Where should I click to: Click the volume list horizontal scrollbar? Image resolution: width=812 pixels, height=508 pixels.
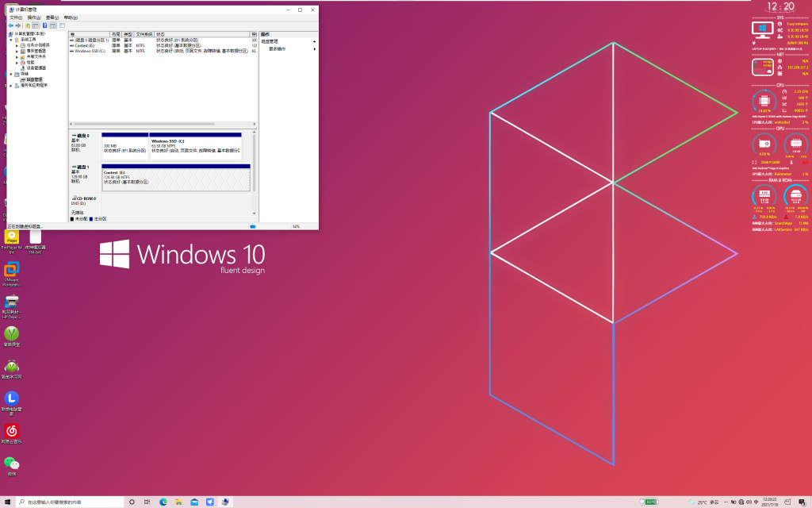point(144,124)
